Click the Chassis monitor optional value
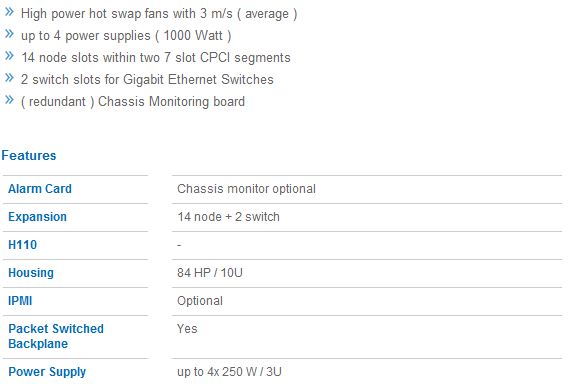 pyautogui.click(x=246, y=189)
